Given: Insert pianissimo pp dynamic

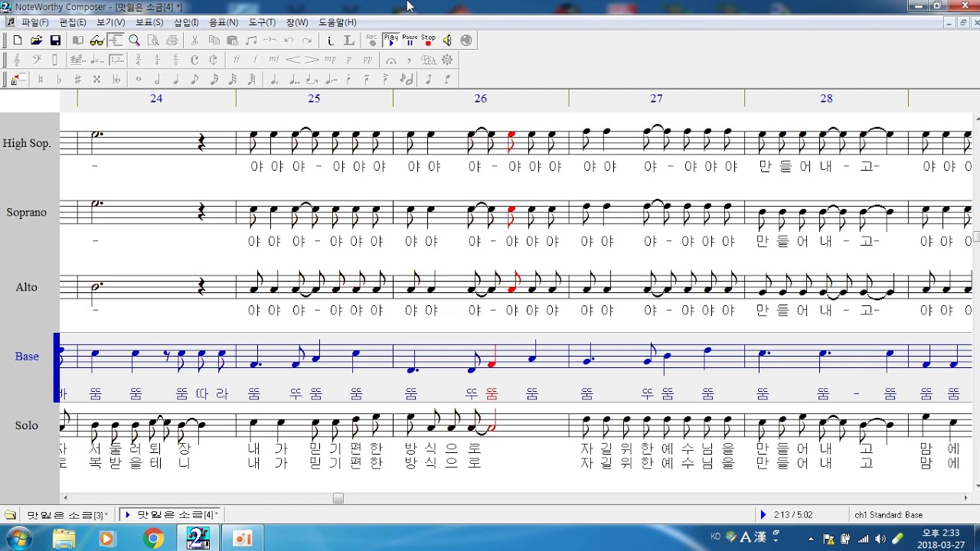Looking at the screenshot, I should (367, 60).
